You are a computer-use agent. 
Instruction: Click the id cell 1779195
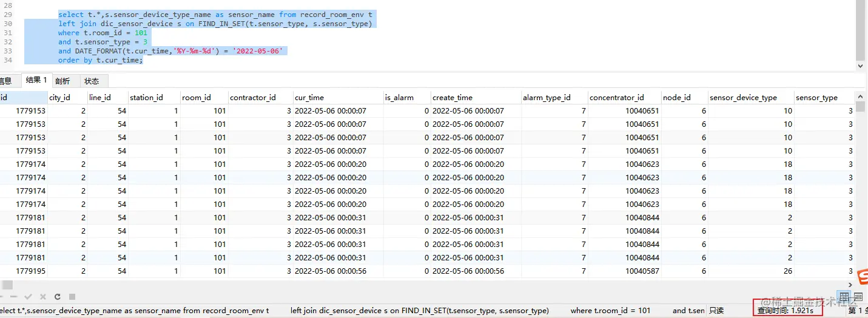coord(24,271)
